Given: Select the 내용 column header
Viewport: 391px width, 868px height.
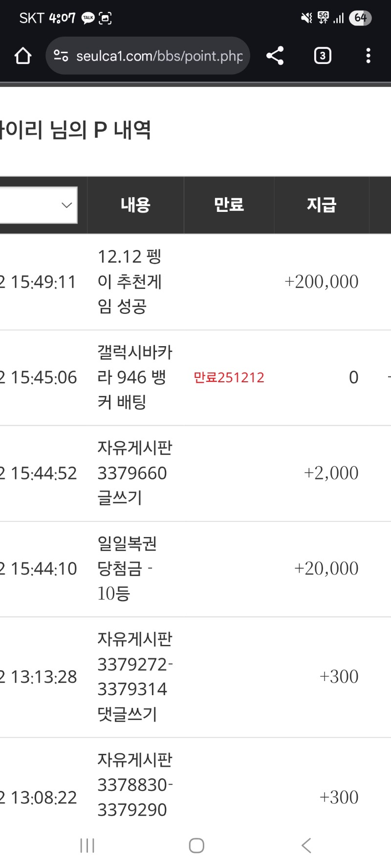Looking at the screenshot, I should point(135,205).
